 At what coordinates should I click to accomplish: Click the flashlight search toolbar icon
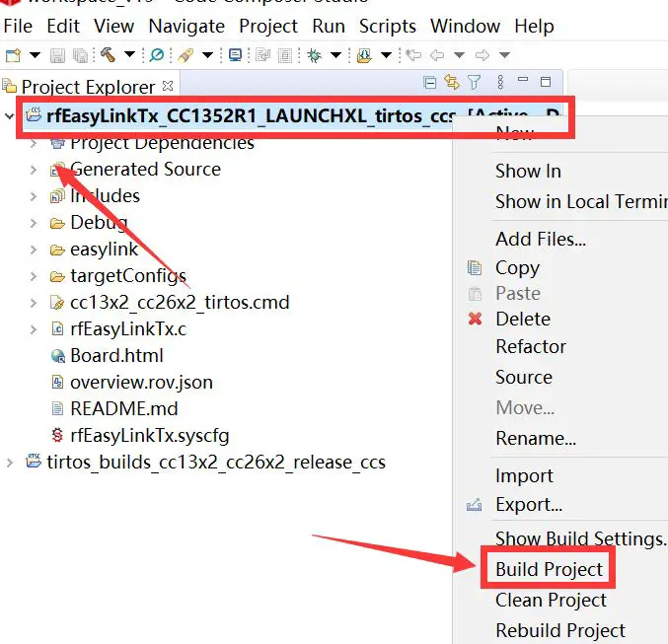pyautogui.click(x=186, y=55)
